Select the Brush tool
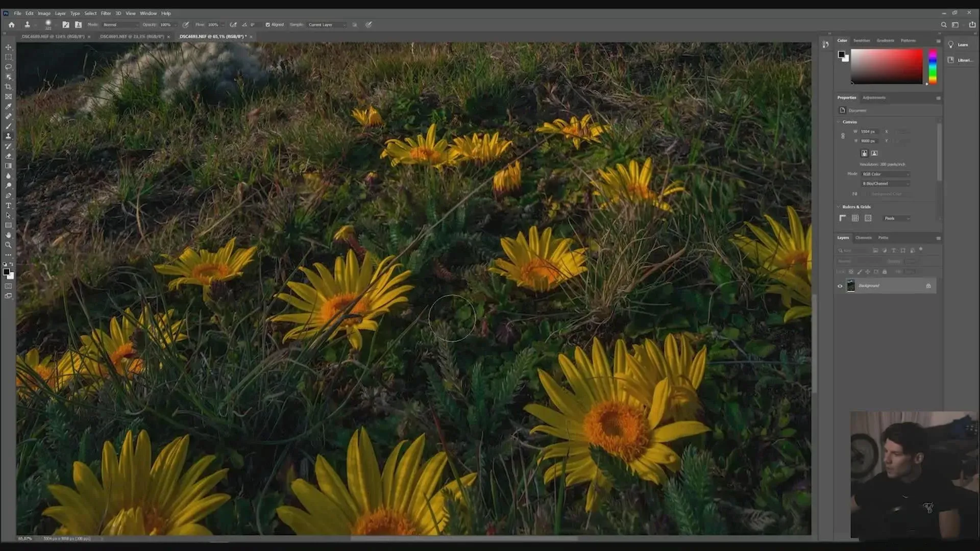 [8, 126]
